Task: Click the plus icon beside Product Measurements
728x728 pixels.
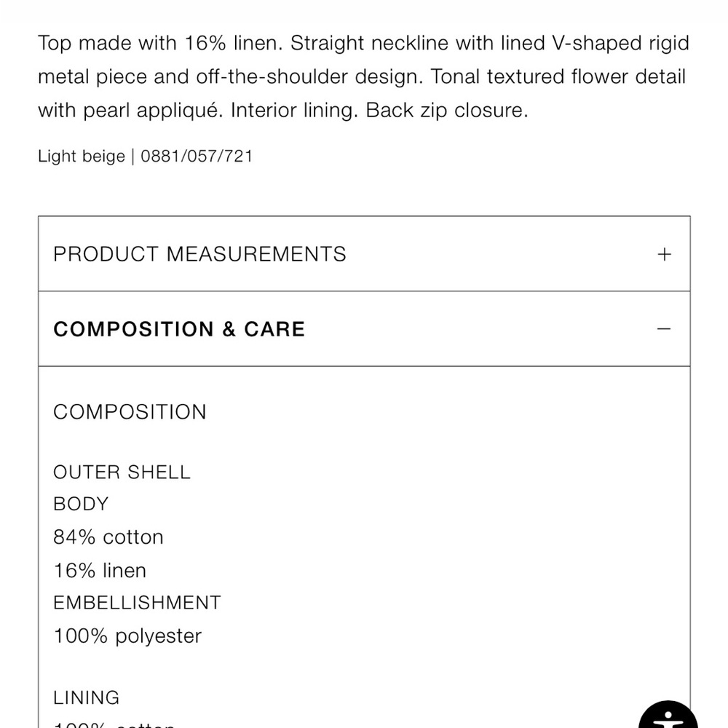Action: [x=664, y=254]
